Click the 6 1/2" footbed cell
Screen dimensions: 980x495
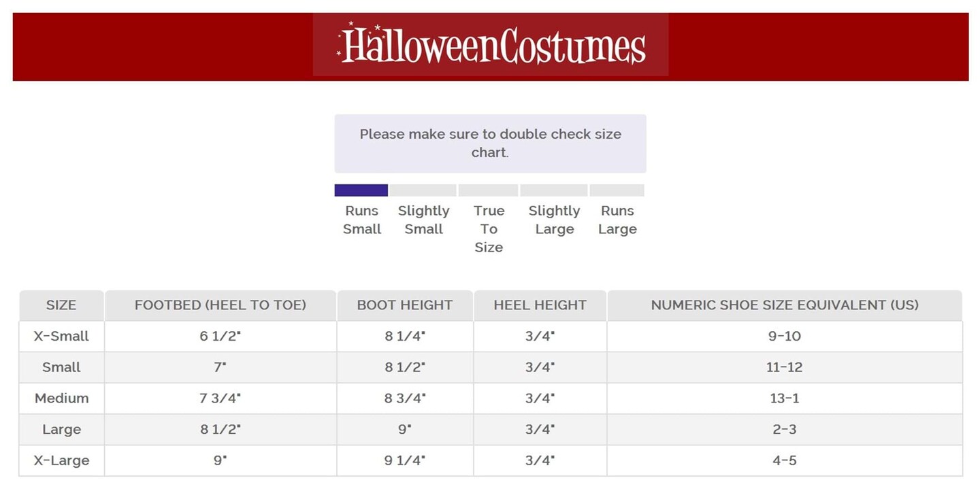(220, 336)
